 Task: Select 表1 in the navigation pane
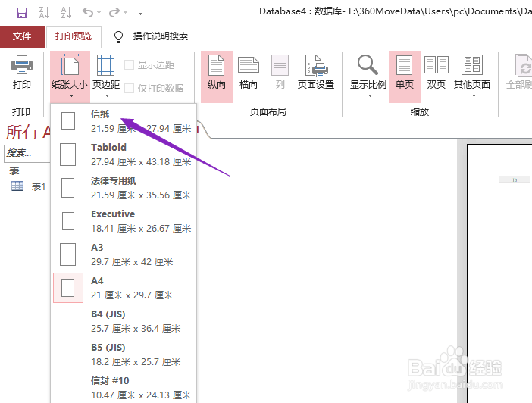click(29, 186)
